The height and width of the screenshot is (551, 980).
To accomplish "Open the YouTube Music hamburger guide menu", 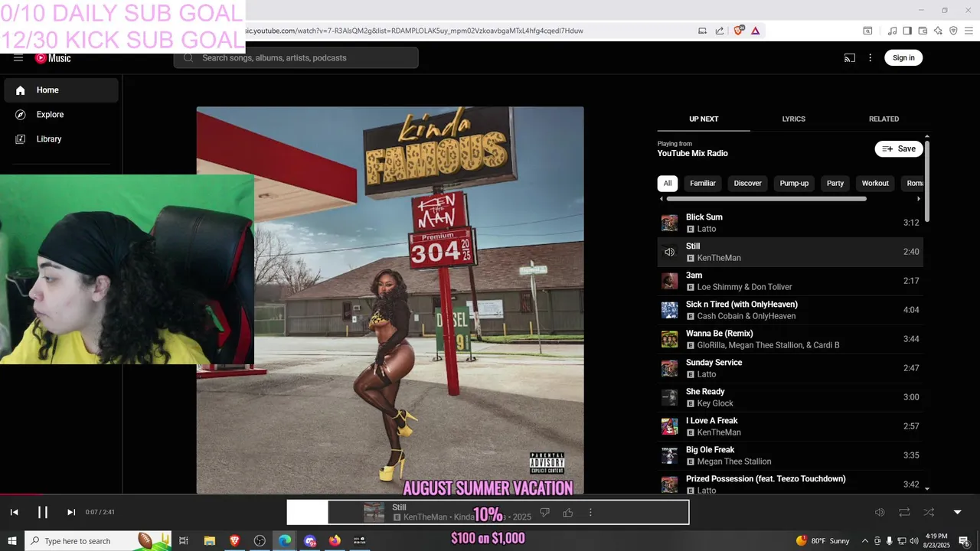I will click(18, 58).
